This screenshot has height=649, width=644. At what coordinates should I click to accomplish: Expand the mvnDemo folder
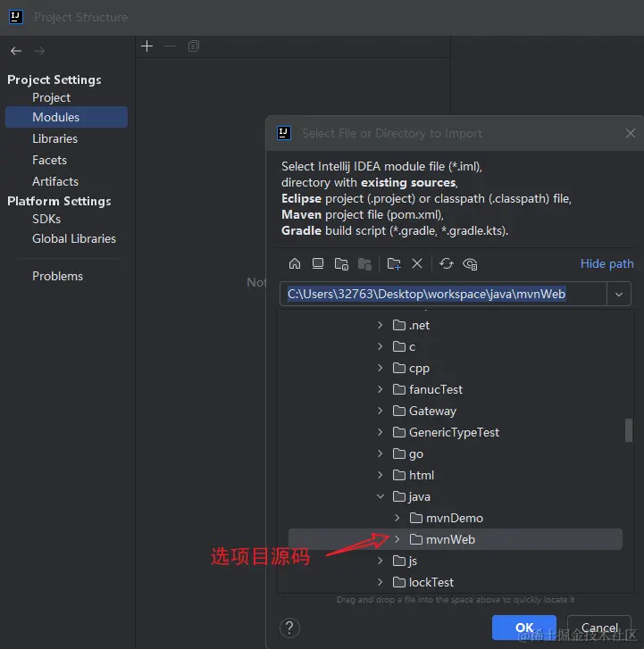coord(397,518)
